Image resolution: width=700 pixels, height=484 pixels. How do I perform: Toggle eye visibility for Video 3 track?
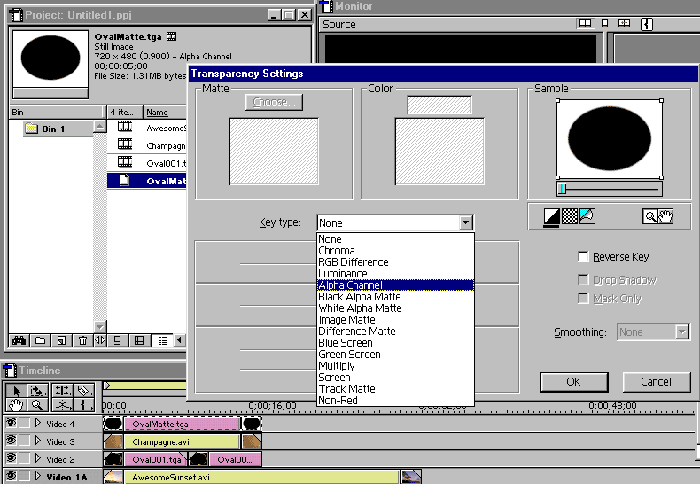[x=11, y=441]
